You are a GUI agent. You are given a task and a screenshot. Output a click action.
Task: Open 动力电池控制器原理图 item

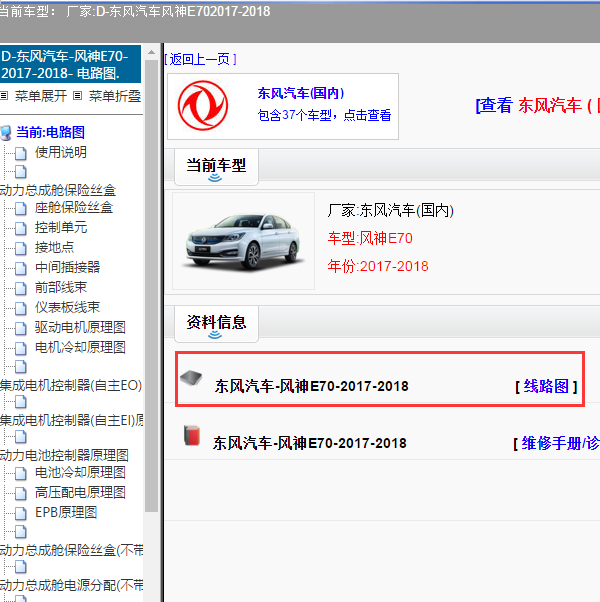pyautogui.click(x=64, y=455)
